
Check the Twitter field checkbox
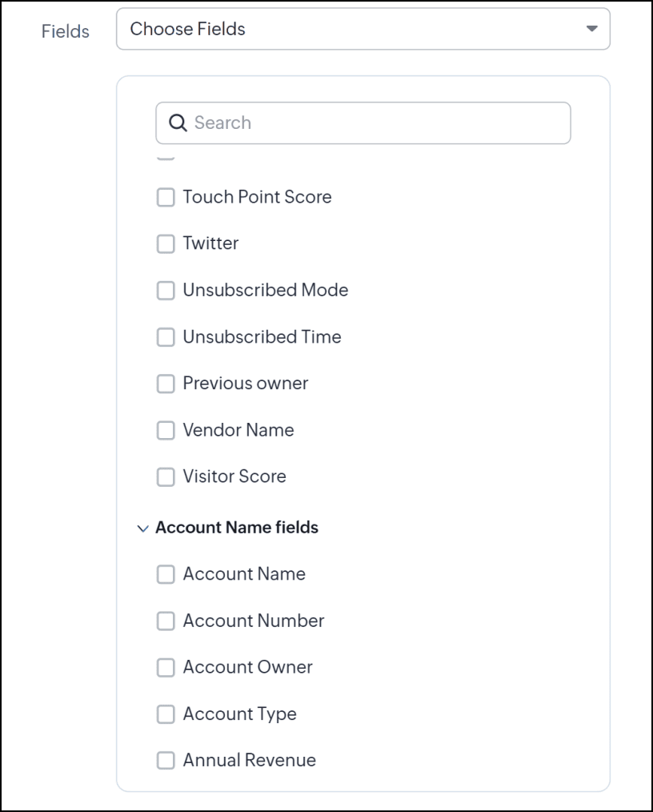(166, 243)
